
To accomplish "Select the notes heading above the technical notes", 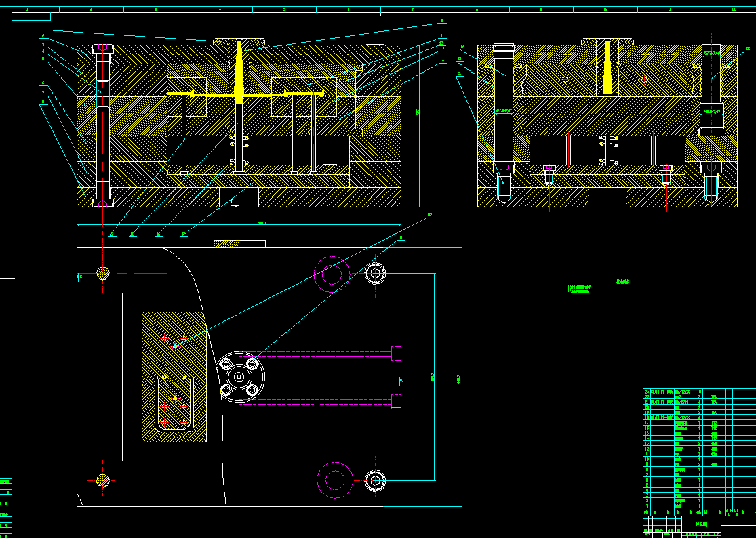I will click(x=623, y=282).
